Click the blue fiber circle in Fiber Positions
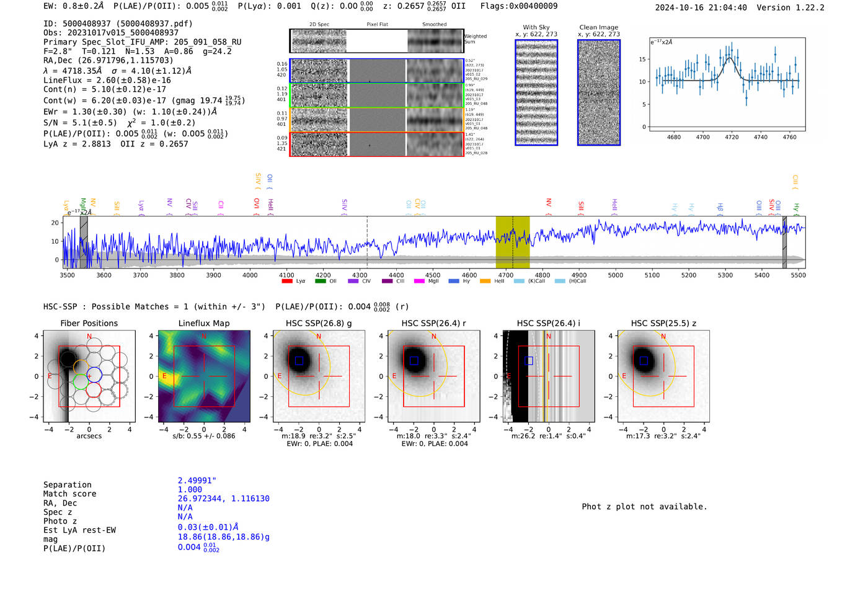This screenshot has height=591, width=868. coord(94,375)
